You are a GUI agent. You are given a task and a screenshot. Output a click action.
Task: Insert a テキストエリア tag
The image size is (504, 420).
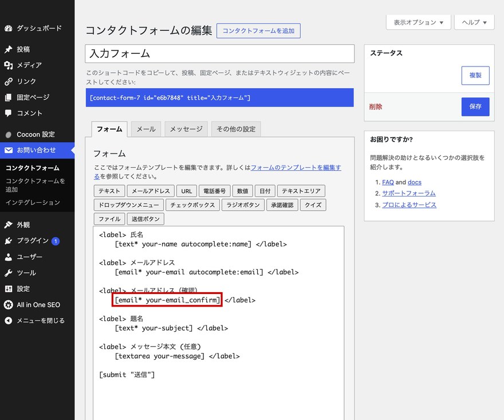(301, 191)
